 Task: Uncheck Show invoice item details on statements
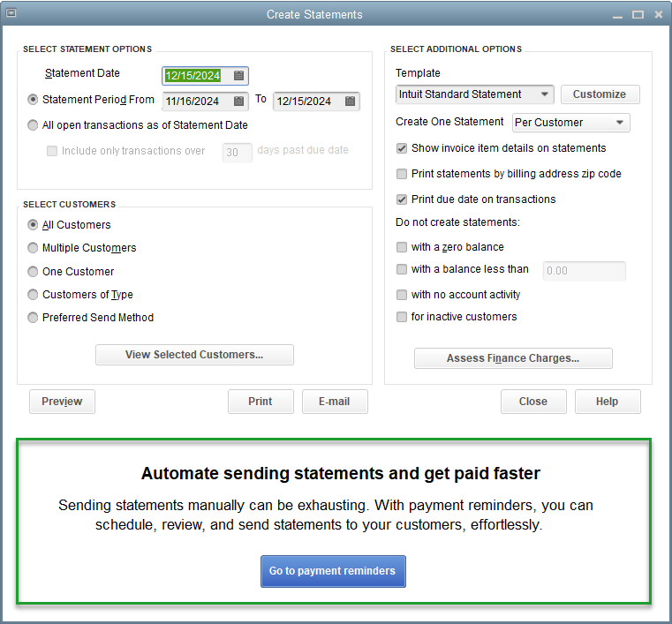click(x=403, y=148)
